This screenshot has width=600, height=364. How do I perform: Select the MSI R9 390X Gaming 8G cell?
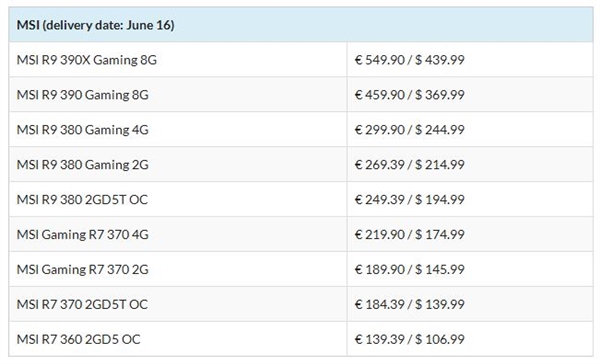178,59
